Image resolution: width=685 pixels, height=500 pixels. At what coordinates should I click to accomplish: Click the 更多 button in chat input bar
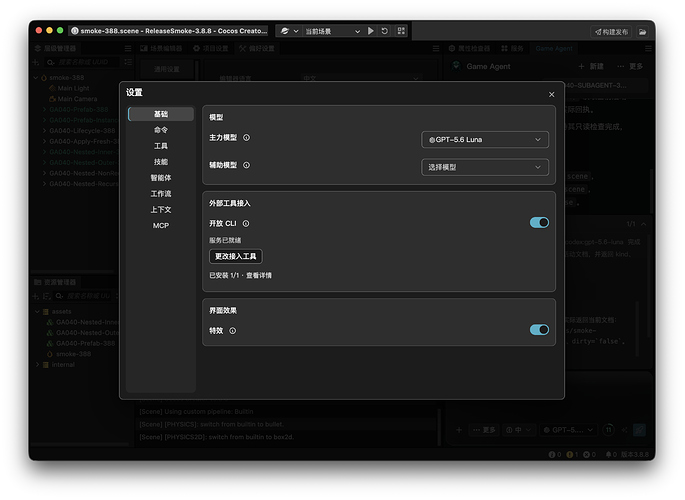pyautogui.click(x=484, y=430)
